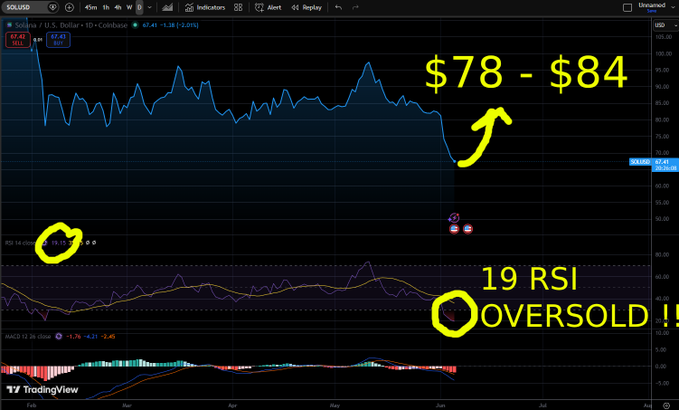Click the Solana / U.S. Dollar chart title
Image resolution: width=679 pixels, height=410 pixels.
click(x=71, y=25)
